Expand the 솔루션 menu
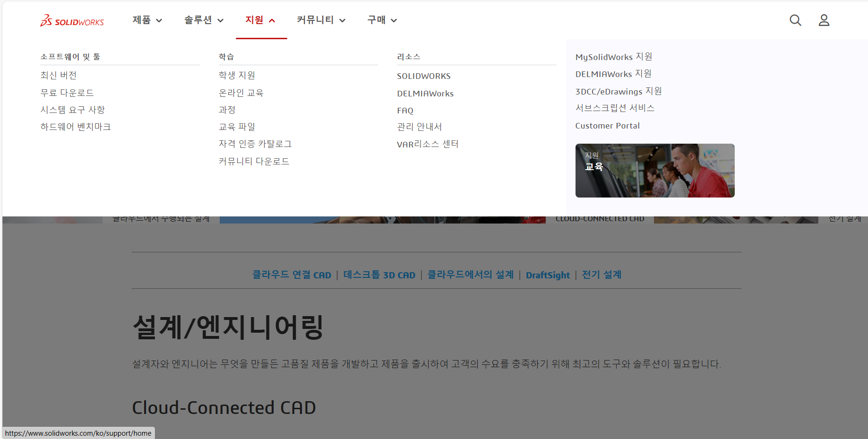The image size is (868, 439). (204, 20)
